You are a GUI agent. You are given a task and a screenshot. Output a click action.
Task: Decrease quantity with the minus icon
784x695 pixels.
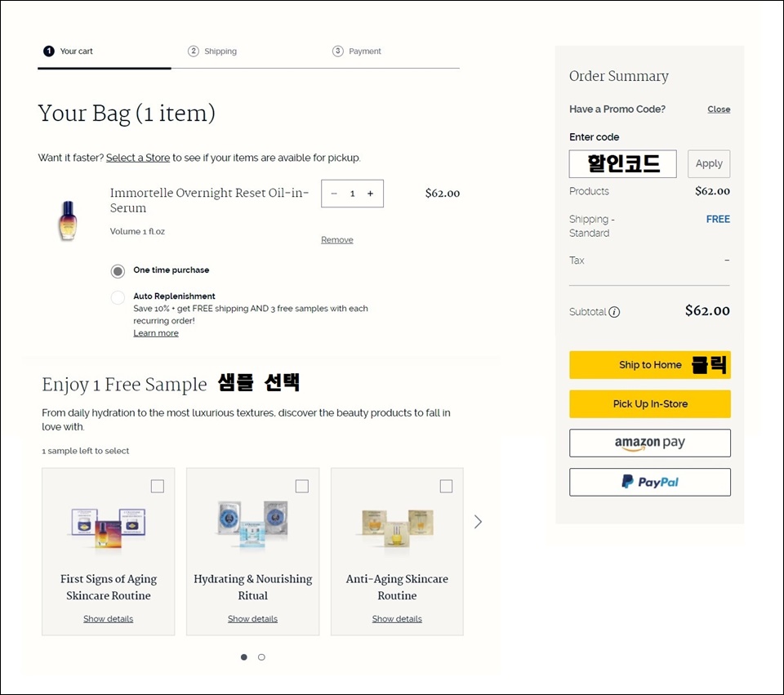pyautogui.click(x=334, y=194)
